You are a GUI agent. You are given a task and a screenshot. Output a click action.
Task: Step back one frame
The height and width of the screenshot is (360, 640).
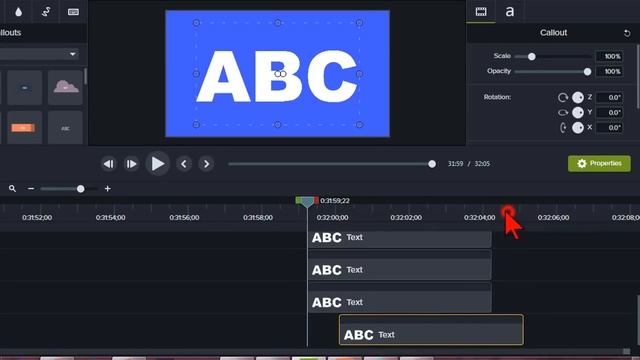tap(109, 164)
